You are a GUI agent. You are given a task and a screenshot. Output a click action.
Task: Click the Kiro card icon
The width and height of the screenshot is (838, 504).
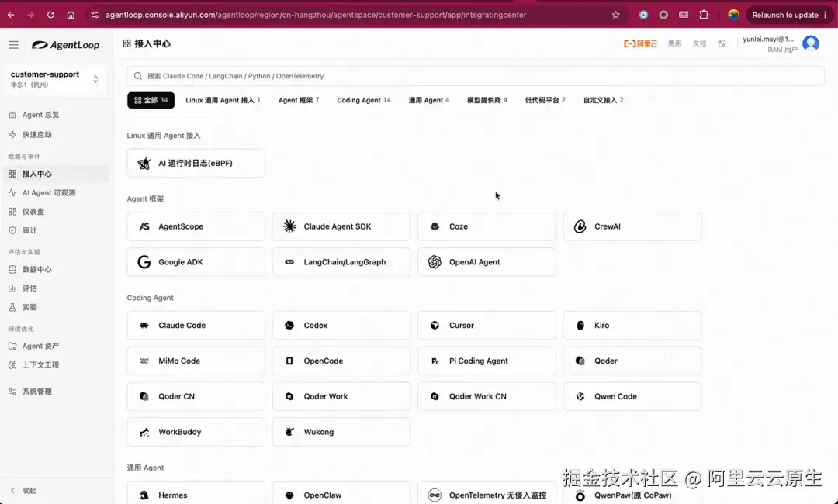point(580,325)
